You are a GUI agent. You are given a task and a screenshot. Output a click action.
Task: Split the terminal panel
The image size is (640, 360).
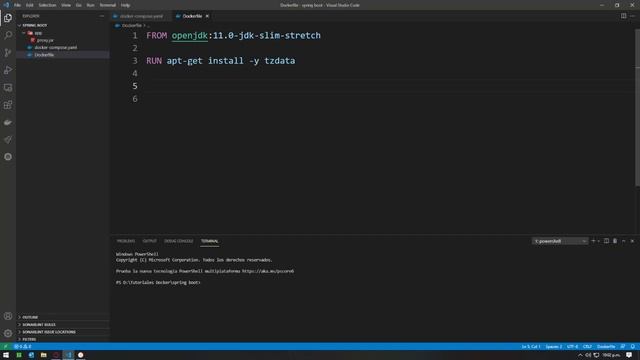(x=607, y=241)
